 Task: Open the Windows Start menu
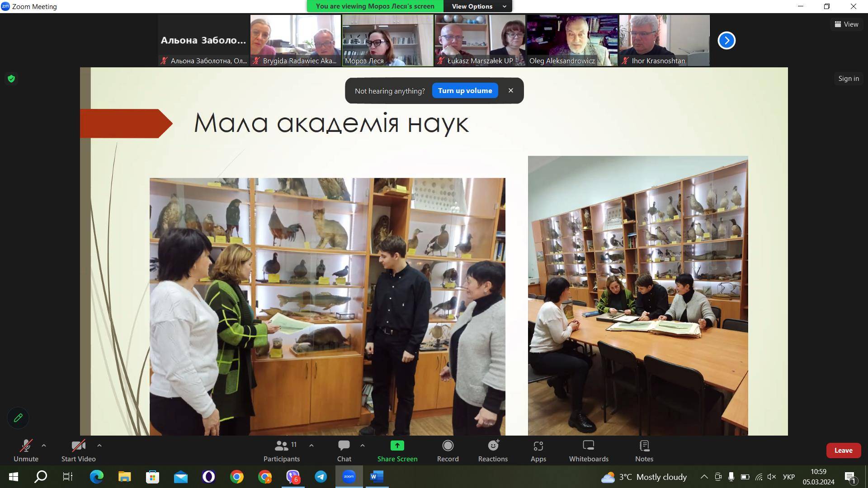tap(14, 477)
